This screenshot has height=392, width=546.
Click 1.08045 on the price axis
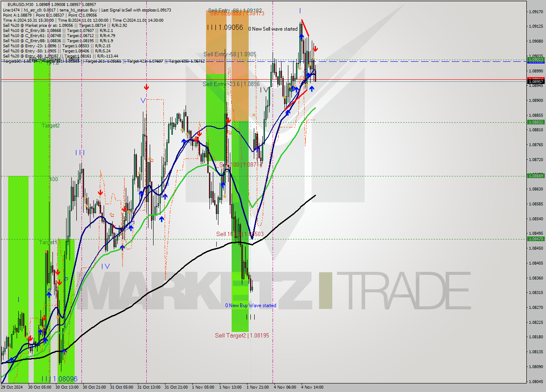(536, 381)
